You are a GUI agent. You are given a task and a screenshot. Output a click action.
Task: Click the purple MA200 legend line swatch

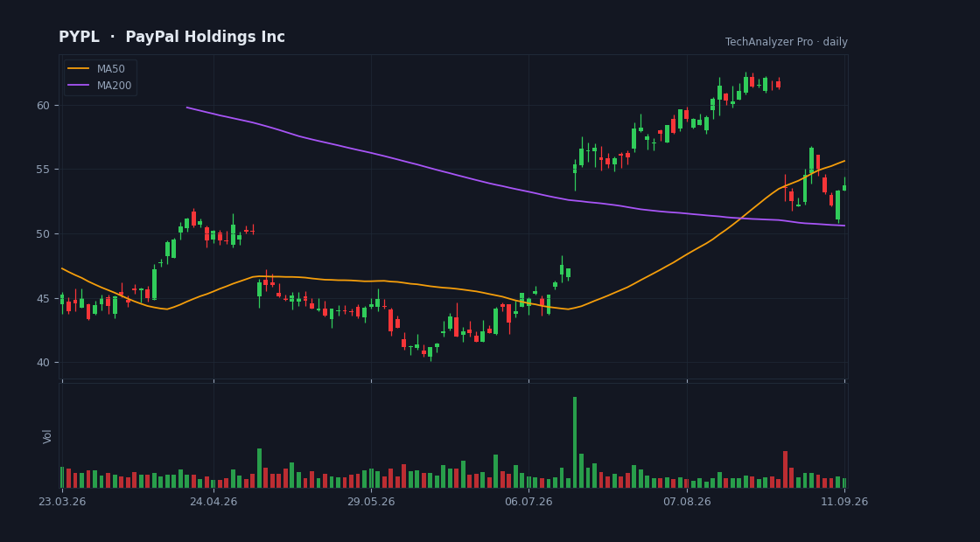(78, 86)
